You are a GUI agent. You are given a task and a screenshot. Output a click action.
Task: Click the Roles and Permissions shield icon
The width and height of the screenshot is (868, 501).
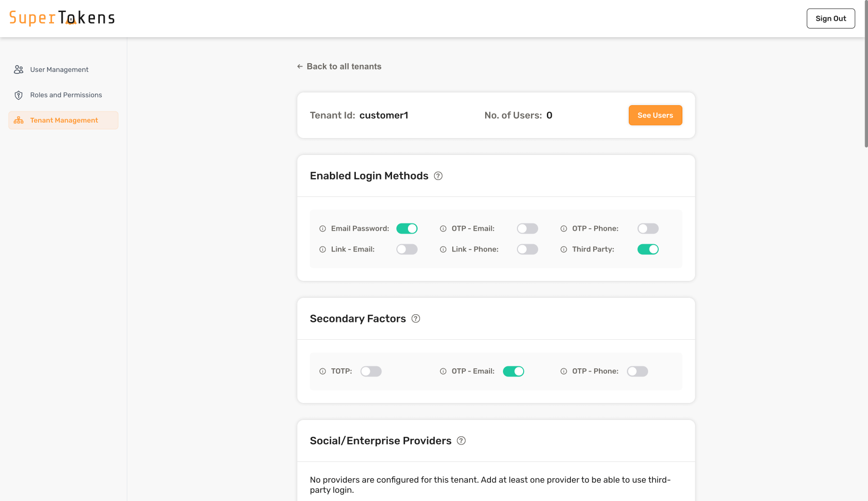(x=18, y=95)
